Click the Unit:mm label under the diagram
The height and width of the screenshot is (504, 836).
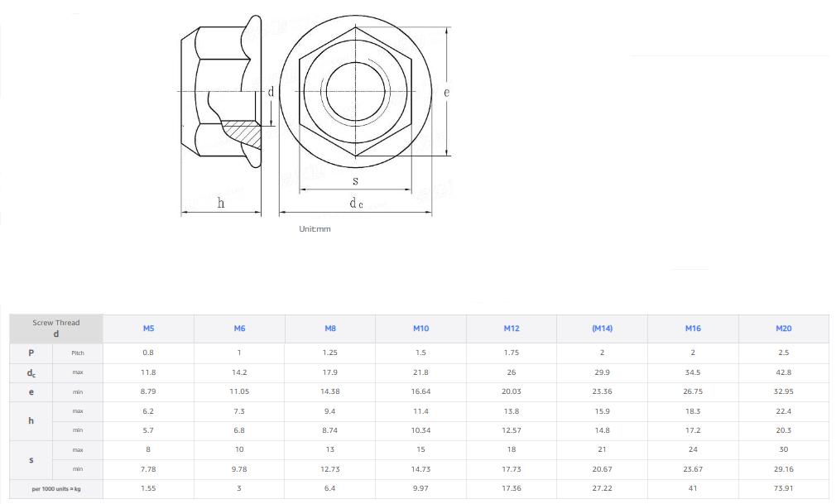[x=315, y=228]
